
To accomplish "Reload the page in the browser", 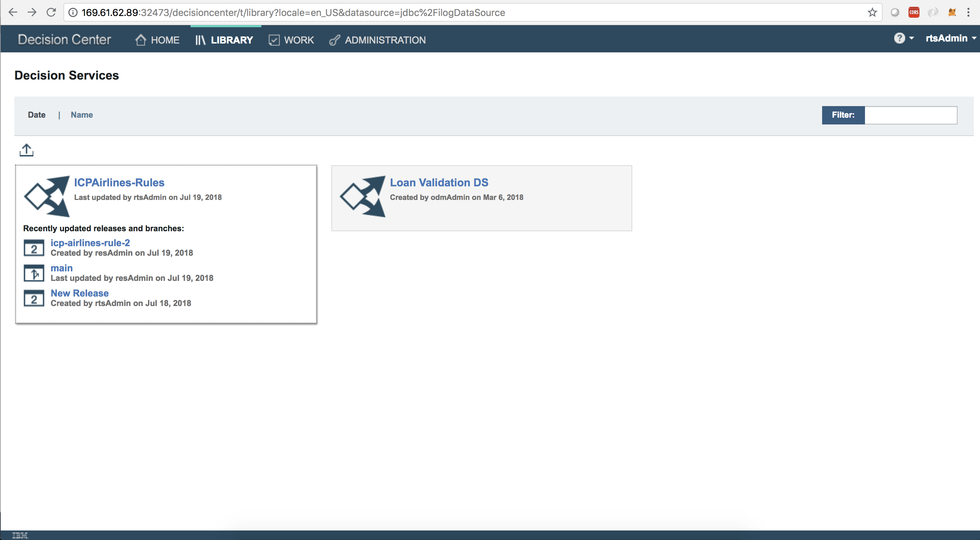I will tap(51, 13).
